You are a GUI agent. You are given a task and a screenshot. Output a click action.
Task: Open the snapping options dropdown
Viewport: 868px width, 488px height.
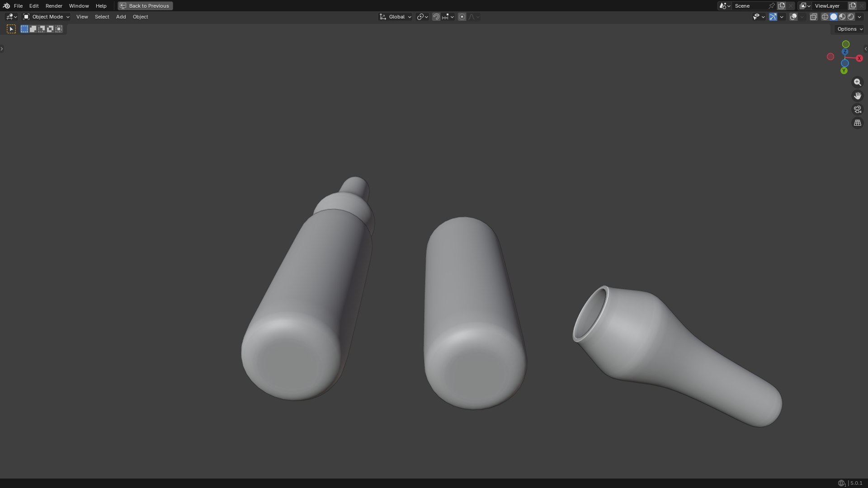coord(448,17)
